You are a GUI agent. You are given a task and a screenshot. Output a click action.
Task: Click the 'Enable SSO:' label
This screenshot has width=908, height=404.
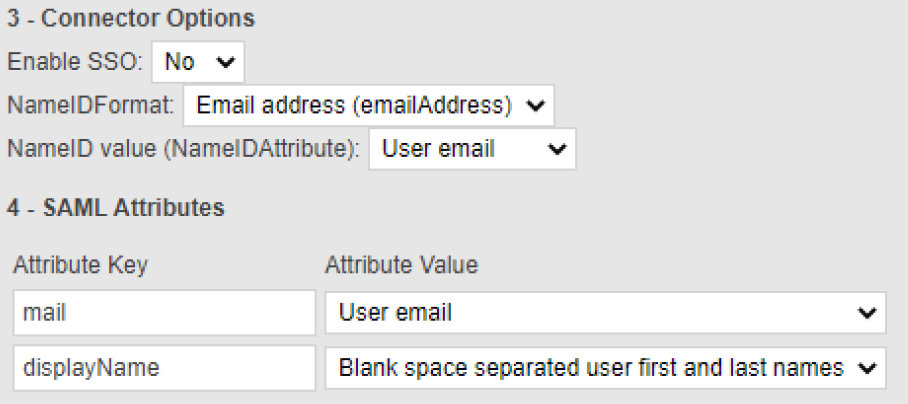[x=76, y=62]
